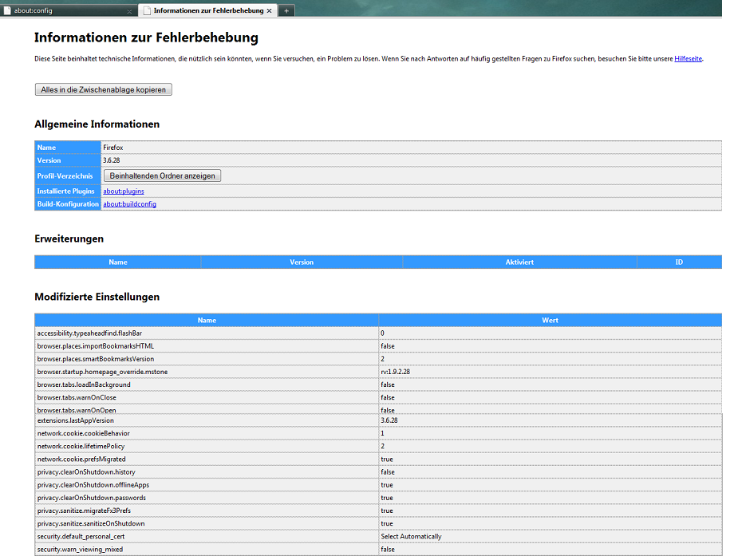
Task: Click the Erweiterungen 'ID' column header
Action: pyautogui.click(x=679, y=262)
